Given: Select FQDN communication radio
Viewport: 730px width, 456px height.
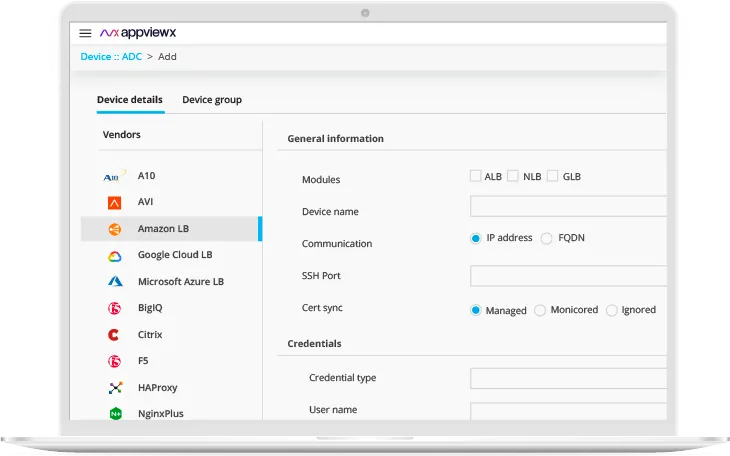Looking at the screenshot, I should click(x=547, y=238).
